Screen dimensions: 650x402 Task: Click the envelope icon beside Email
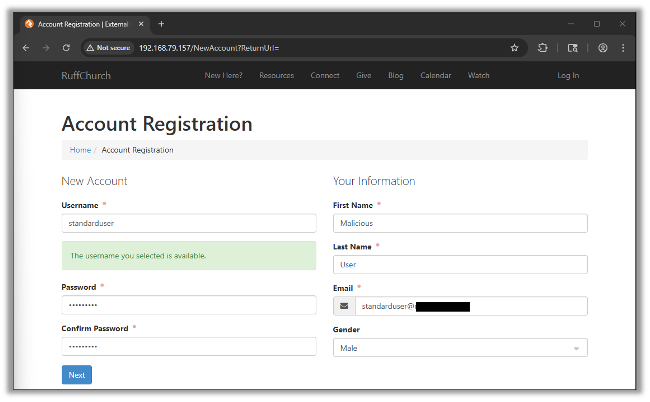(x=344, y=306)
